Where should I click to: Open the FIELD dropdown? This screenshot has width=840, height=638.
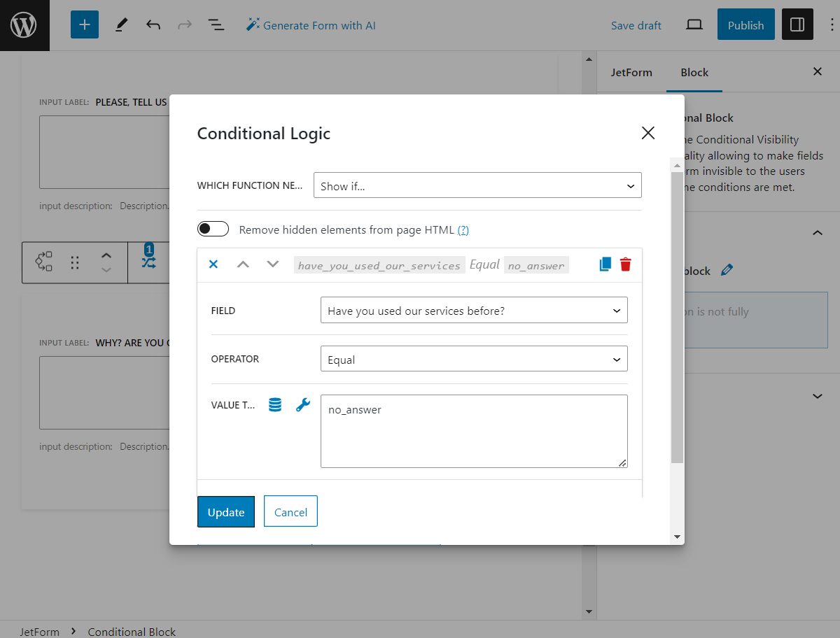474,310
